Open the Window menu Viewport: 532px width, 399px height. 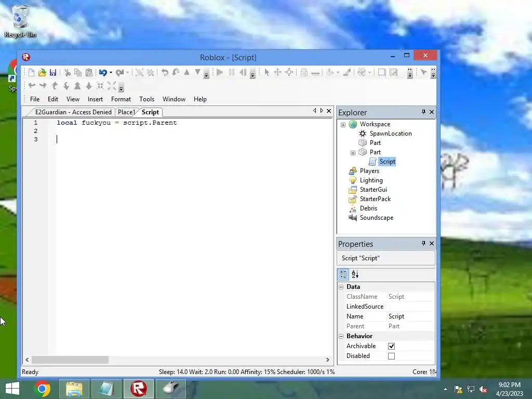174,99
